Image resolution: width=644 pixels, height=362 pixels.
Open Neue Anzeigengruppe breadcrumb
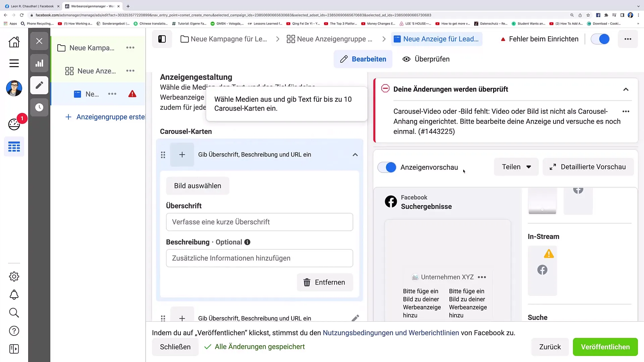pos(329,39)
